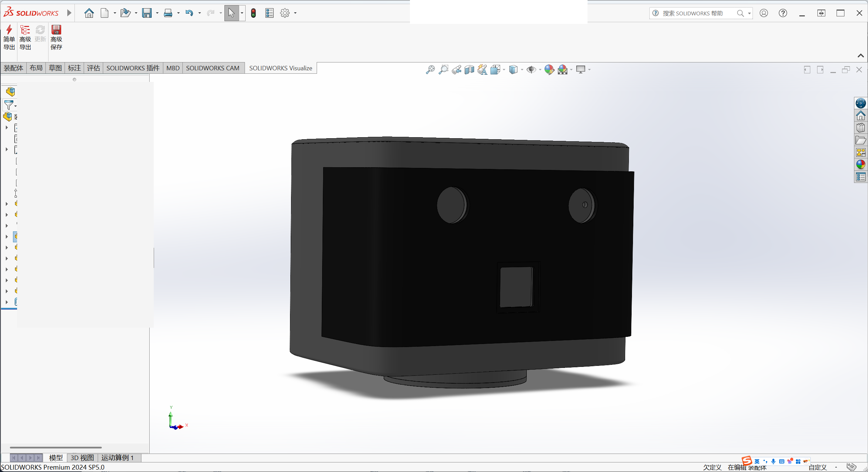Viewport: 868px width, 472px height.
Task: Click the Save icon
Action: (147, 13)
